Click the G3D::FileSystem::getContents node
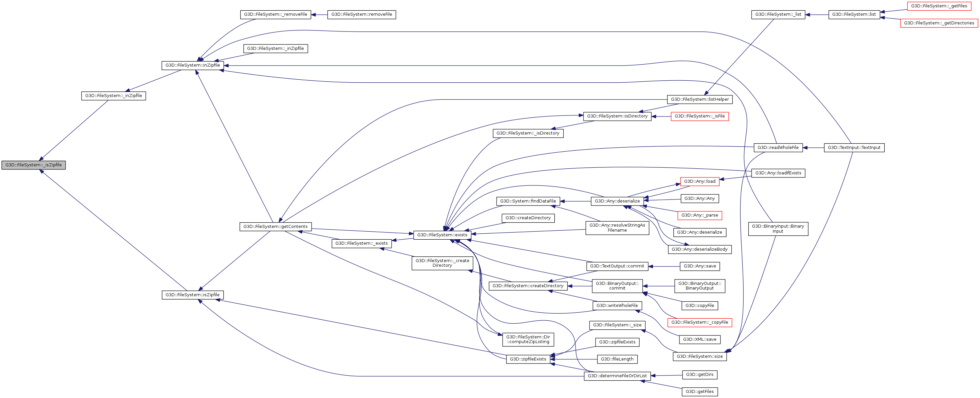The image size is (980, 398). pos(276,227)
